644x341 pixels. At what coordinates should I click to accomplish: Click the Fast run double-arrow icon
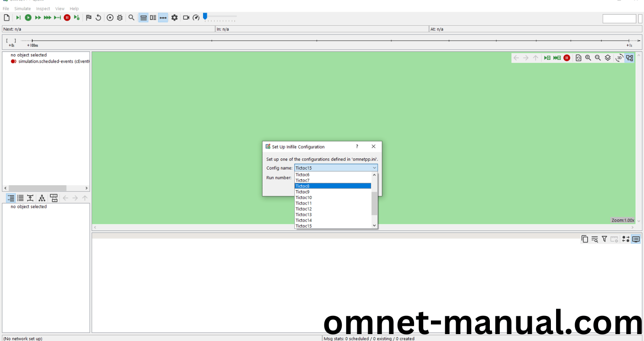pos(38,18)
